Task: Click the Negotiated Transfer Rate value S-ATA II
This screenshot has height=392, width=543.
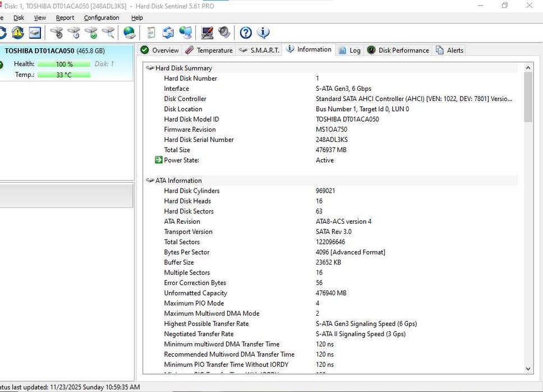Action: tap(361, 334)
